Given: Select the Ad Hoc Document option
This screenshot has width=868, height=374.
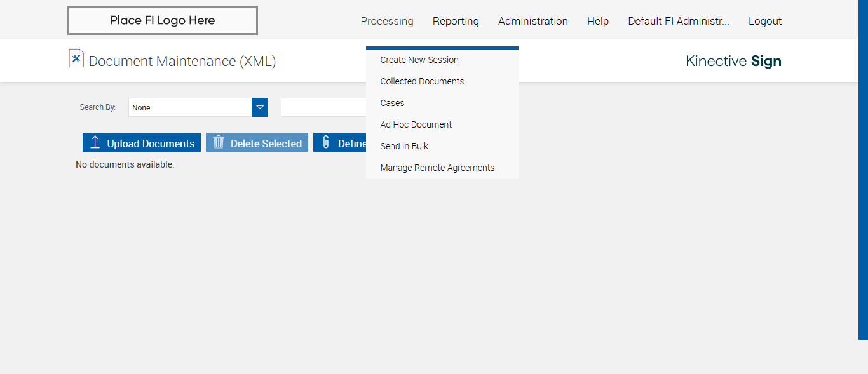Looking at the screenshot, I should 416,124.
